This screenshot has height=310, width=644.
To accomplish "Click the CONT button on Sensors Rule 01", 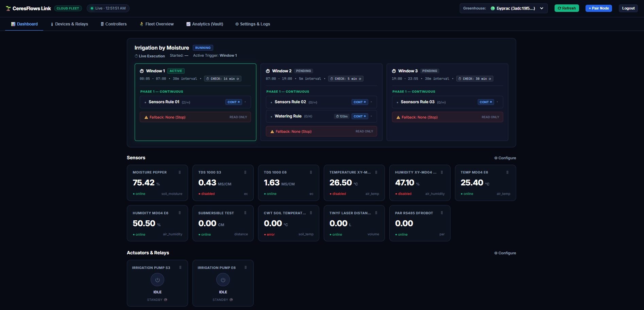I will click(234, 102).
